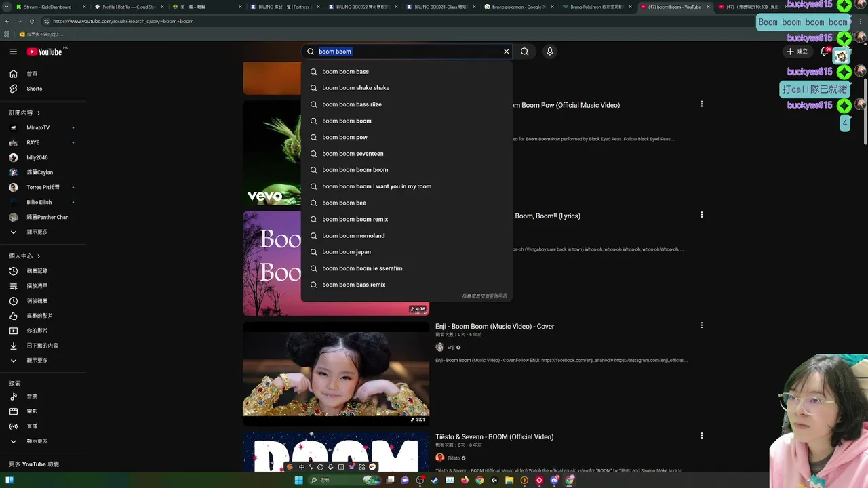The height and width of the screenshot is (488, 868).
Task: Clear the search box with the X
Action: pyautogui.click(x=506, y=52)
